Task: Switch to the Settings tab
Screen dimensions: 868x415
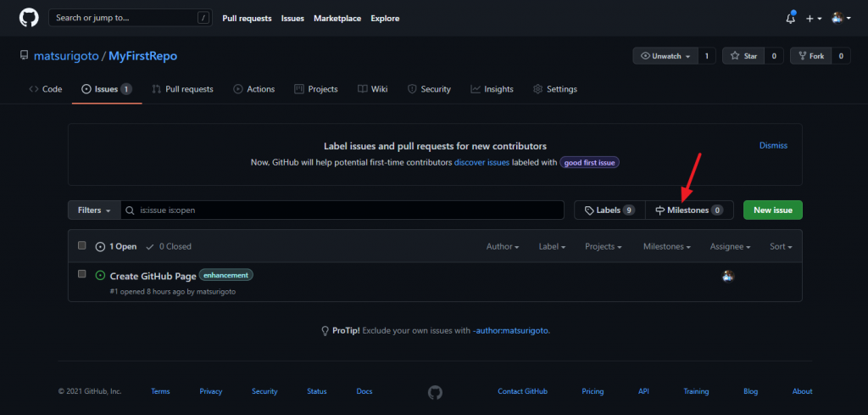Action: tap(555, 89)
